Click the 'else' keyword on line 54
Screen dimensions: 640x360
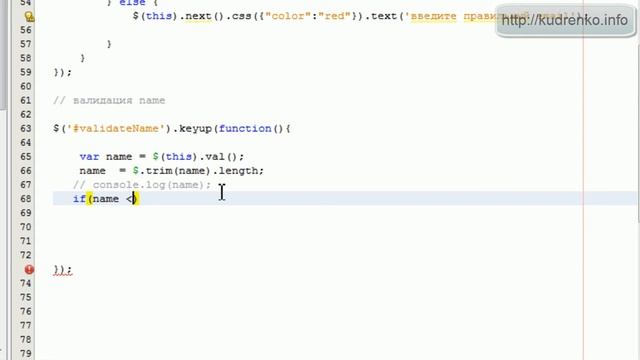coord(132,2)
